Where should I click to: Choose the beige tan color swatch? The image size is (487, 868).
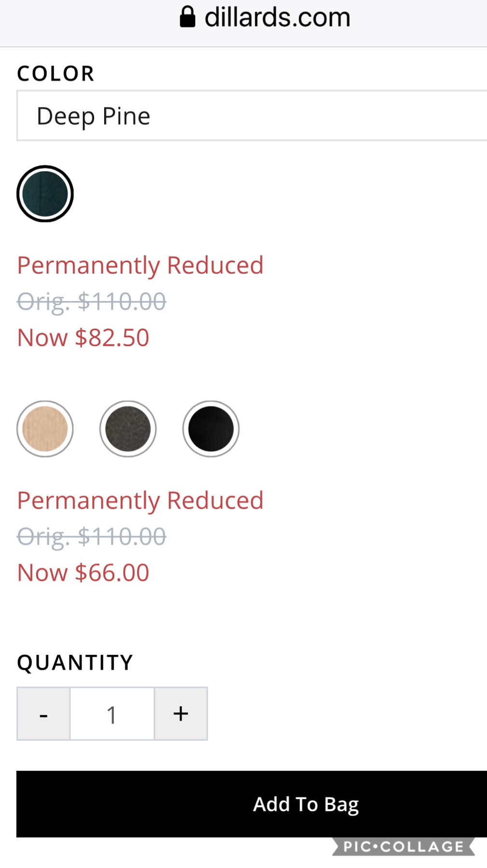pyautogui.click(x=45, y=429)
